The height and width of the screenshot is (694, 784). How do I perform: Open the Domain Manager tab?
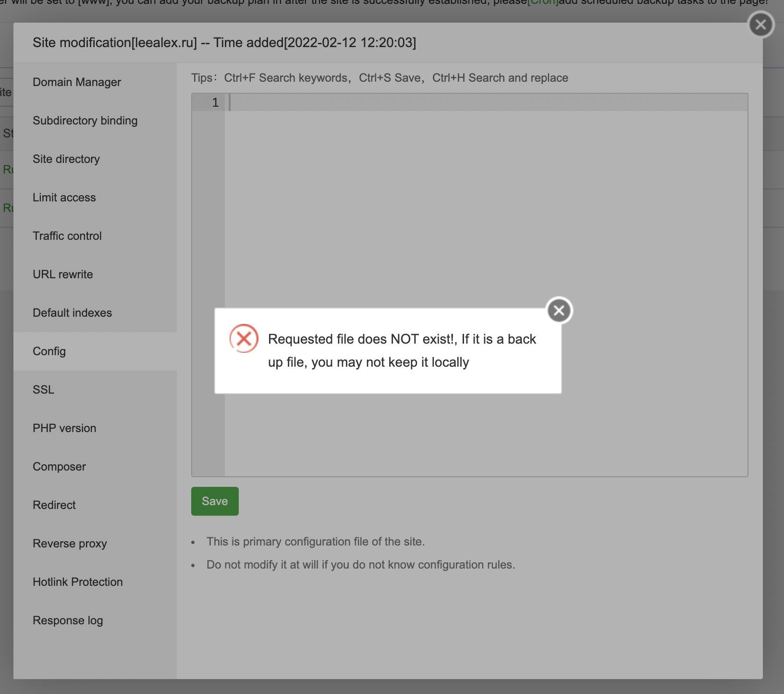pos(77,82)
